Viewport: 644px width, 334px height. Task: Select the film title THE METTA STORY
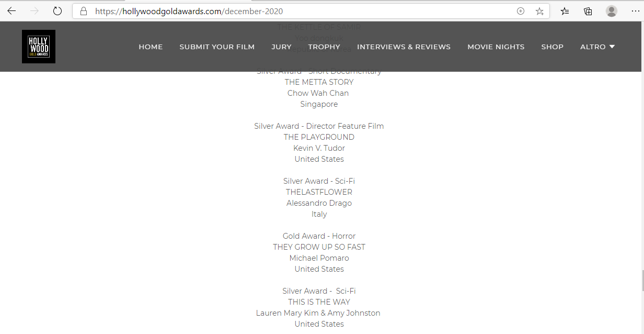tap(319, 82)
